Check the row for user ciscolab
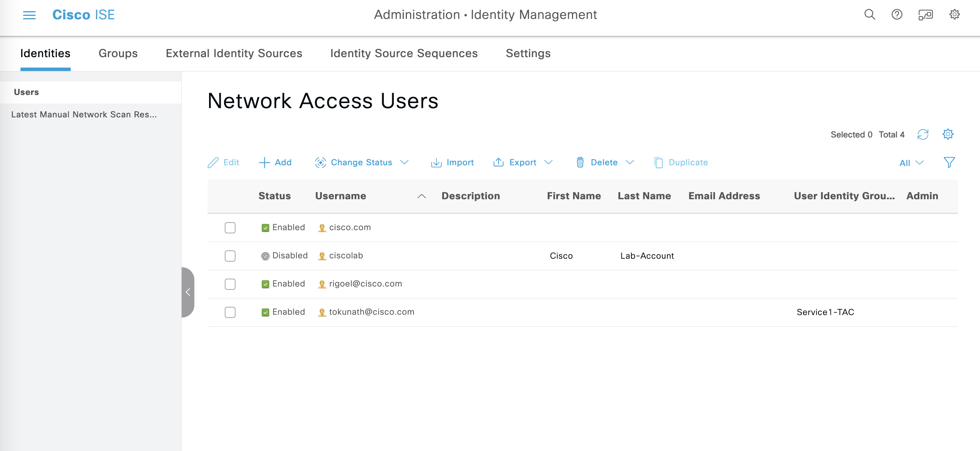This screenshot has width=980, height=451. (x=230, y=256)
